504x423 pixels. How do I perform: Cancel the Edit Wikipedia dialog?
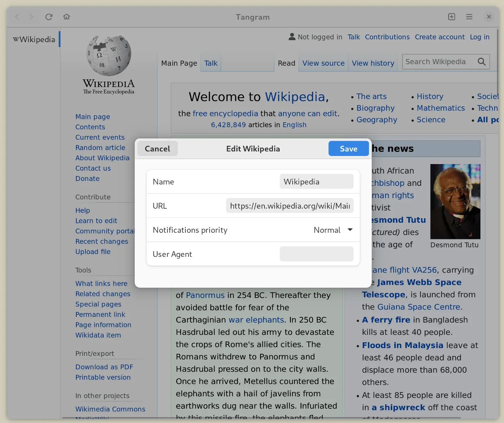tap(157, 149)
